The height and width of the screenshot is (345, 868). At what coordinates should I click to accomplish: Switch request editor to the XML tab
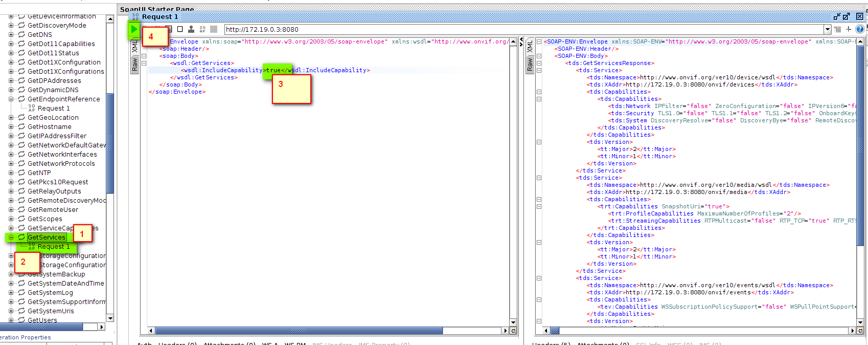[x=135, y=46]
